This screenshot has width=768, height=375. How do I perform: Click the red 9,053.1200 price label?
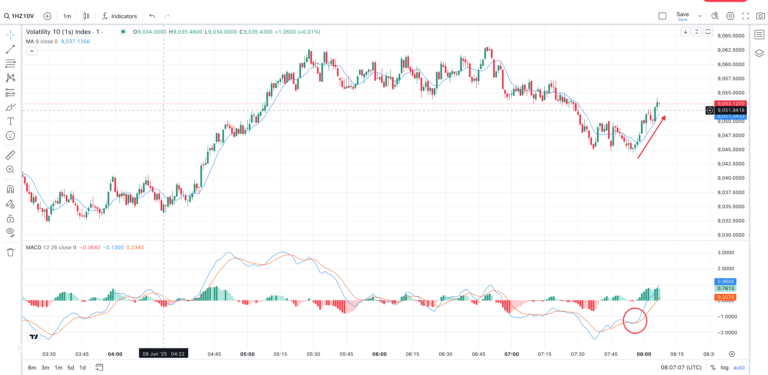[x=730, y=104]
